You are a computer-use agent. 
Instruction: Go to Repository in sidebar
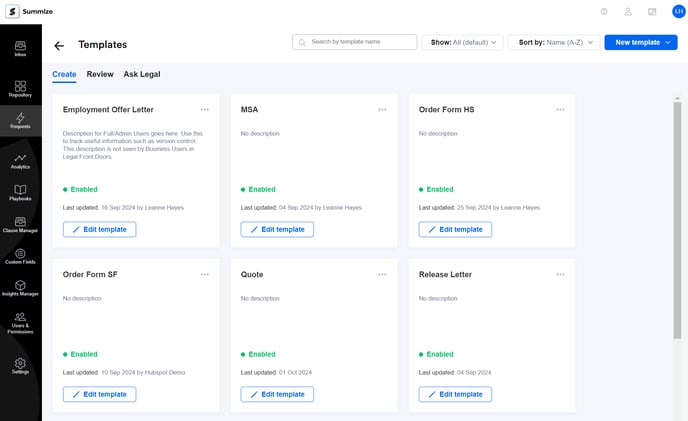(x=20, y=89)
